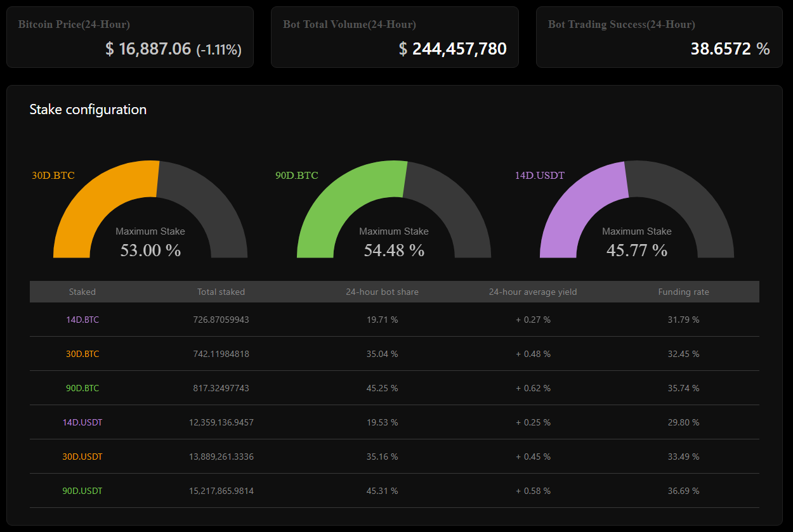Click the Bot Total Volume(24-Hour) card title

(350, 25)
